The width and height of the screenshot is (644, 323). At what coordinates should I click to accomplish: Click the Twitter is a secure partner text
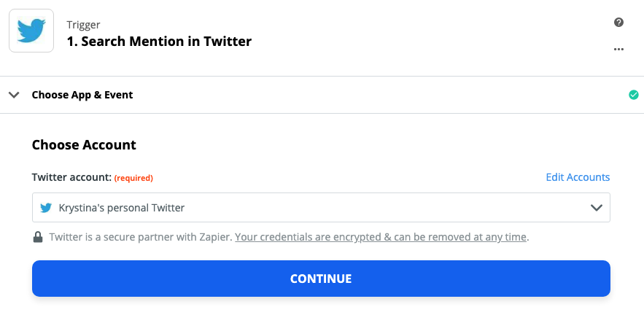[x=141, y=237]
